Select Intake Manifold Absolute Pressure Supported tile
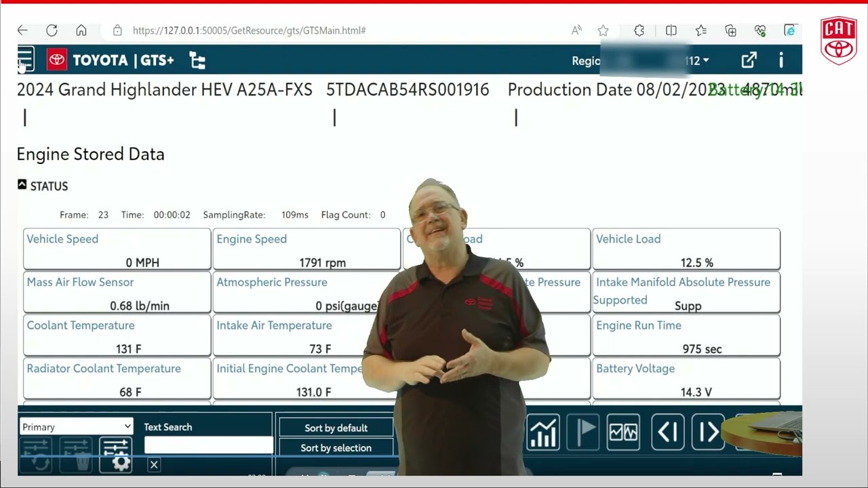The height and width of the screenshot is (488, 868). [686, 292]
